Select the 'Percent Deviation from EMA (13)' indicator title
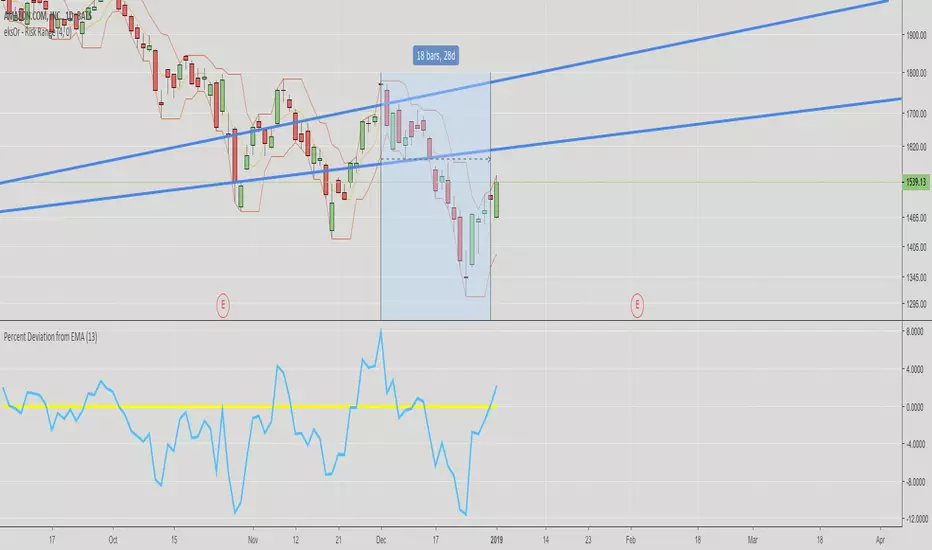 click(51, 337)
